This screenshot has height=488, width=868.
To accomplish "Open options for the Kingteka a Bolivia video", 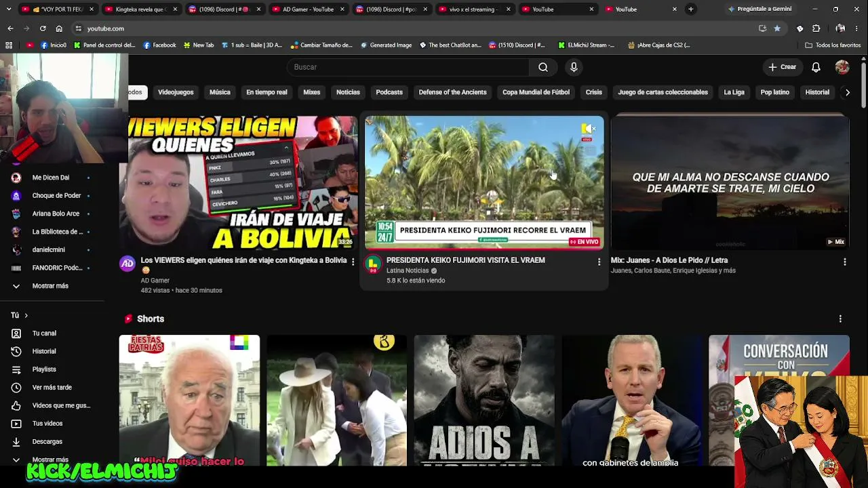I will pos(353,262).
